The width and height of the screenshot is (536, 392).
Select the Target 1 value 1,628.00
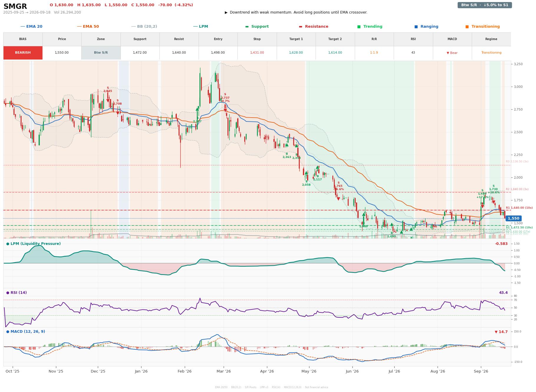coord(296,53)
